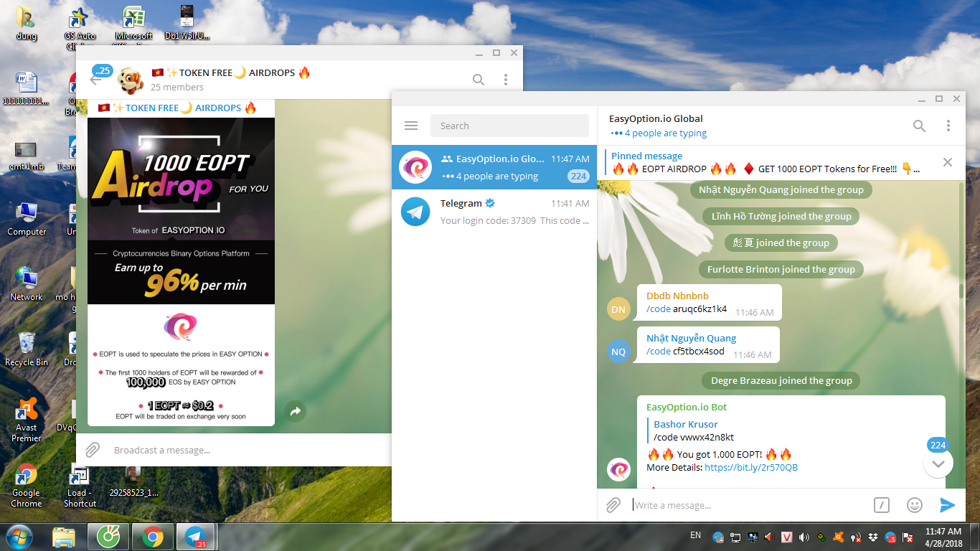The height and width of the screenshot is (551, 980).
Task: Close the pinned message bar
Action: pos(948,162)
